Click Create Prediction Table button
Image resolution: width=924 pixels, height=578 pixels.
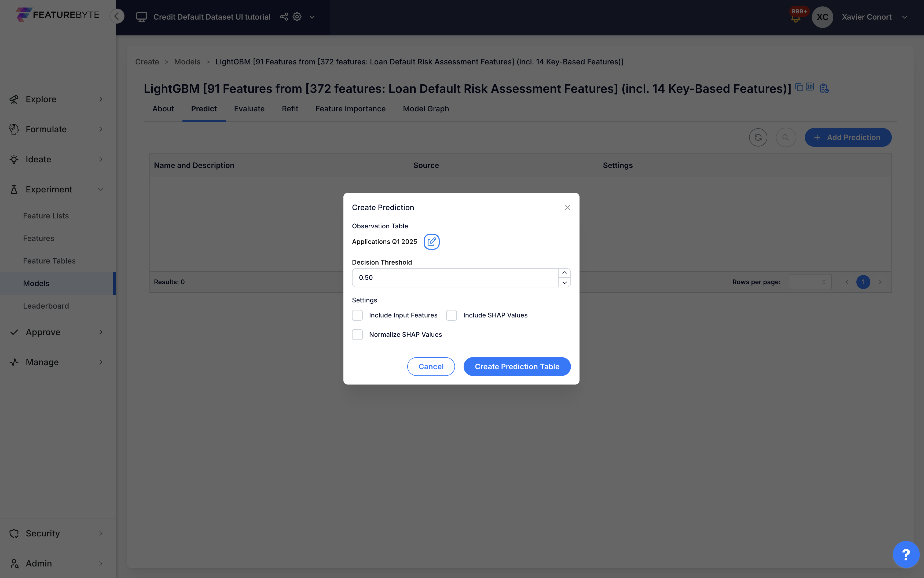click(x=517, y=367)
